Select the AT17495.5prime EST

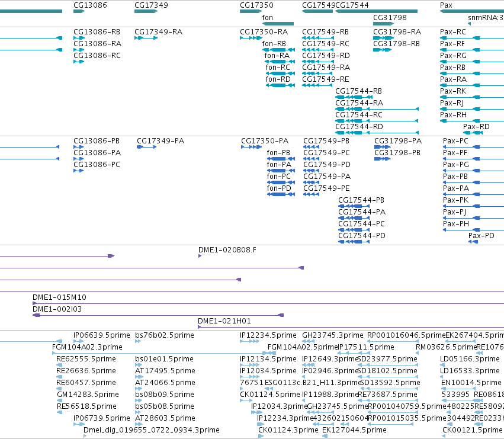(139, 377)
